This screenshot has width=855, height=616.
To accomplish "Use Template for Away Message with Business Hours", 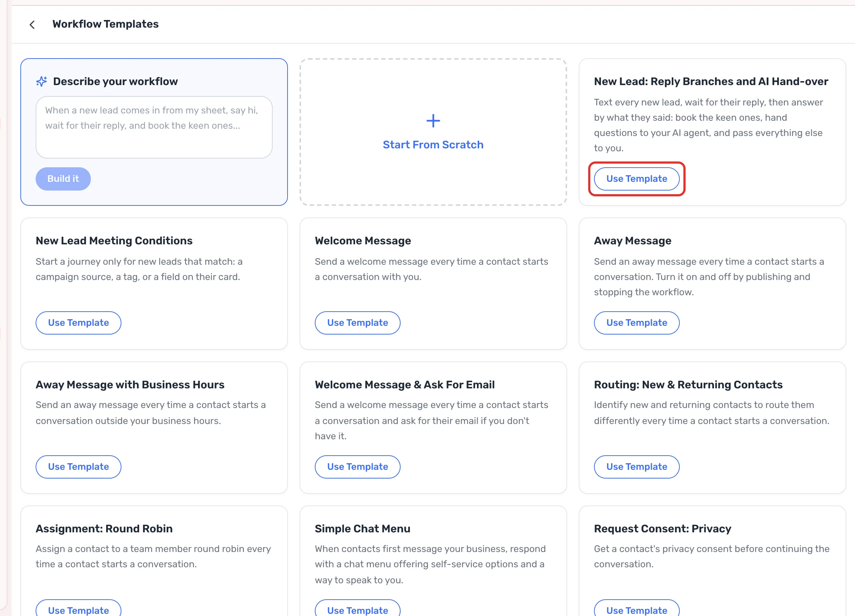I will [x=79, y=467].
